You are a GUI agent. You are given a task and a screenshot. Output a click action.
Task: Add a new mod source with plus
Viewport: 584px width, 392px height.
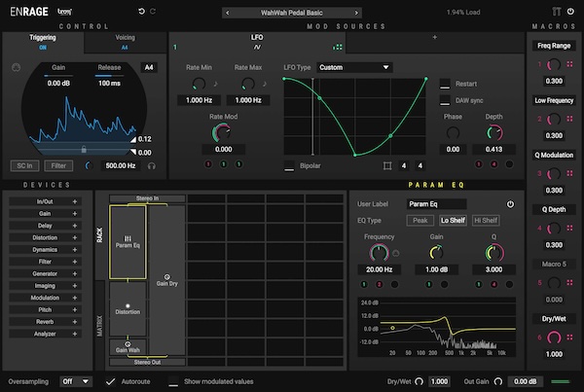[435, 37]
